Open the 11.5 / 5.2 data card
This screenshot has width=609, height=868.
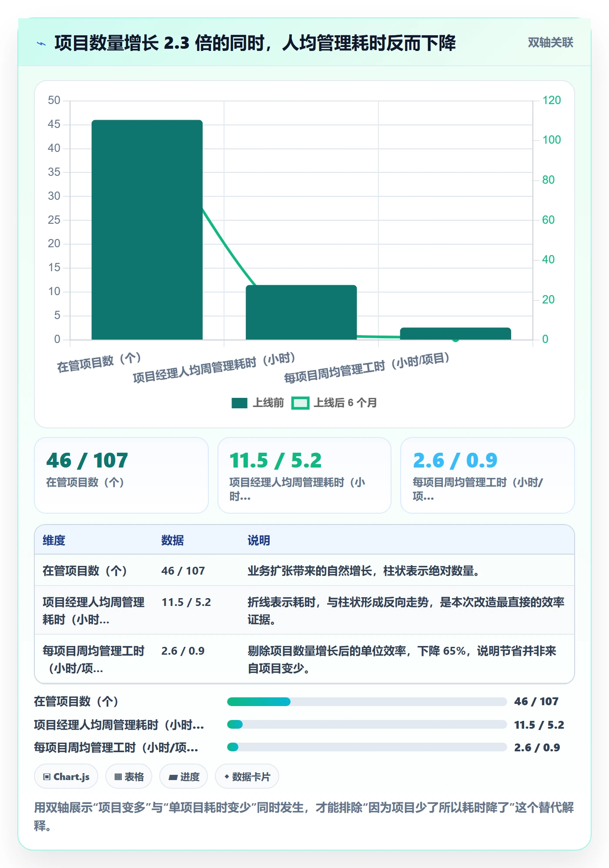(x=304, y=475)
